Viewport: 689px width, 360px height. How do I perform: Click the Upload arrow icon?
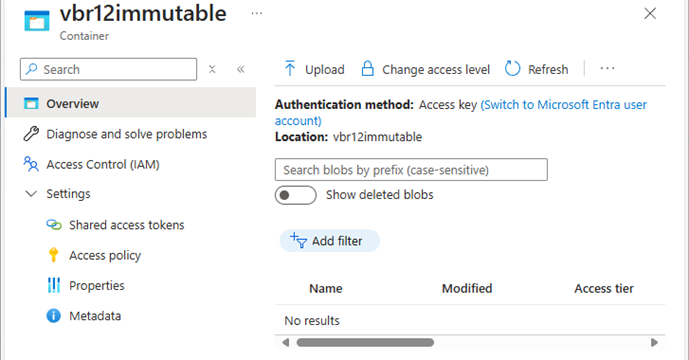click(x=290, y=69)
